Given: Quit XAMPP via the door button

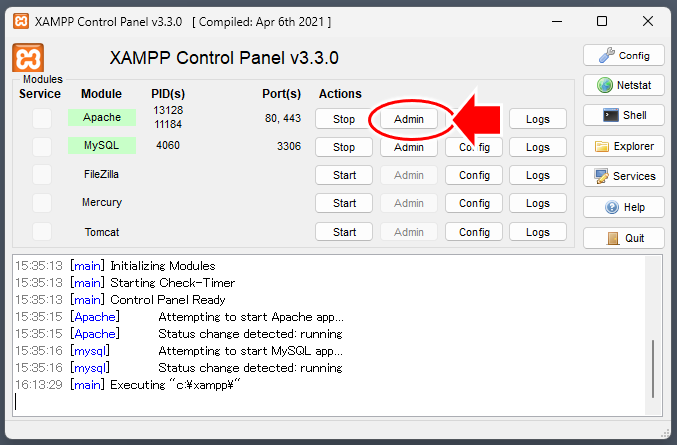Looking at the screenshot, I should click(623, 238).
